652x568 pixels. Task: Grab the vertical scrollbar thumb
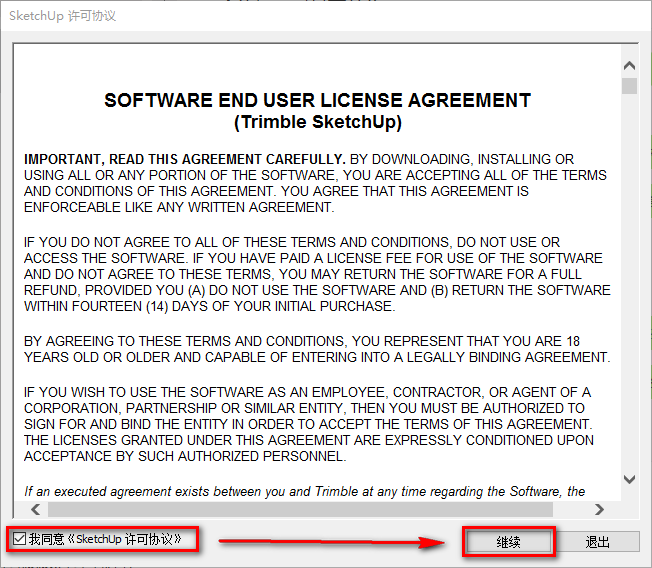tap(629, 86)
